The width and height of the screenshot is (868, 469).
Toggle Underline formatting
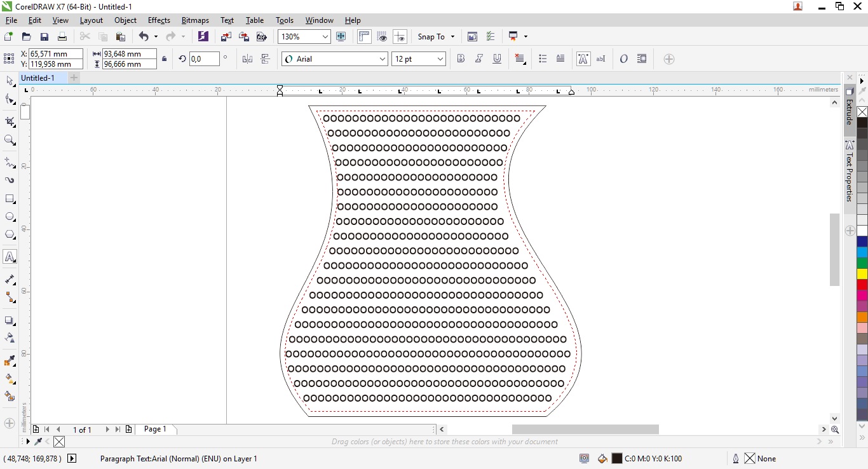497,59
